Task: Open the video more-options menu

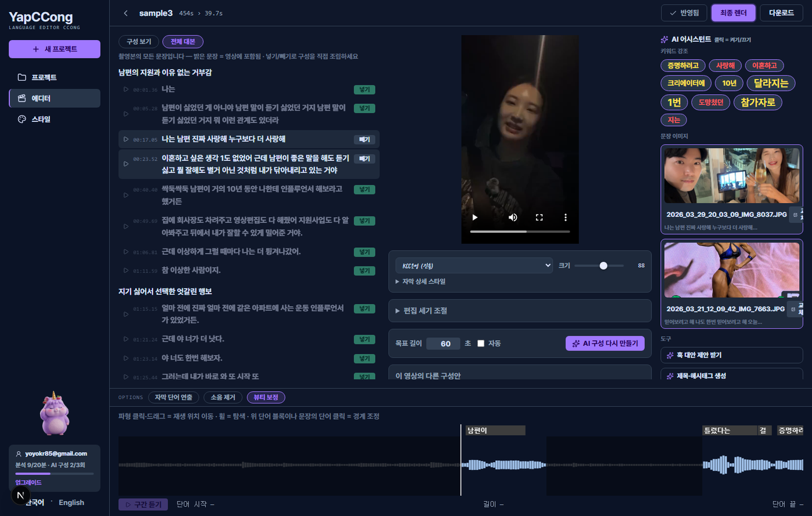Action: click(x=565, y=217)
